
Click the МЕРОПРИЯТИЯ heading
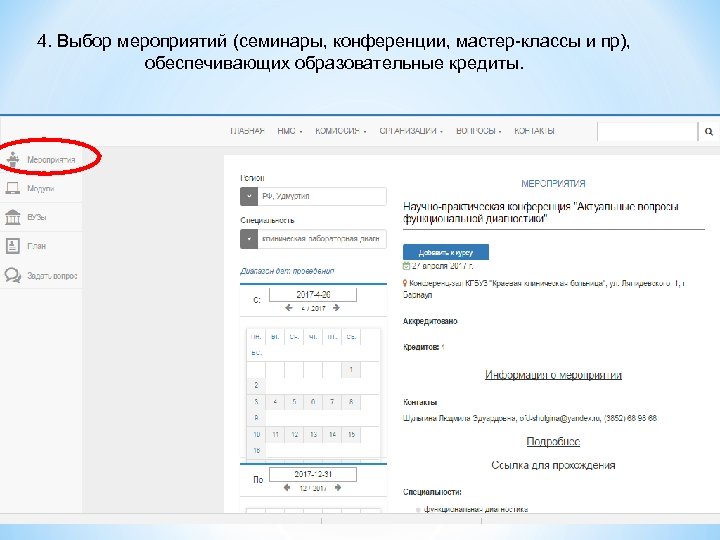(553, 184)
